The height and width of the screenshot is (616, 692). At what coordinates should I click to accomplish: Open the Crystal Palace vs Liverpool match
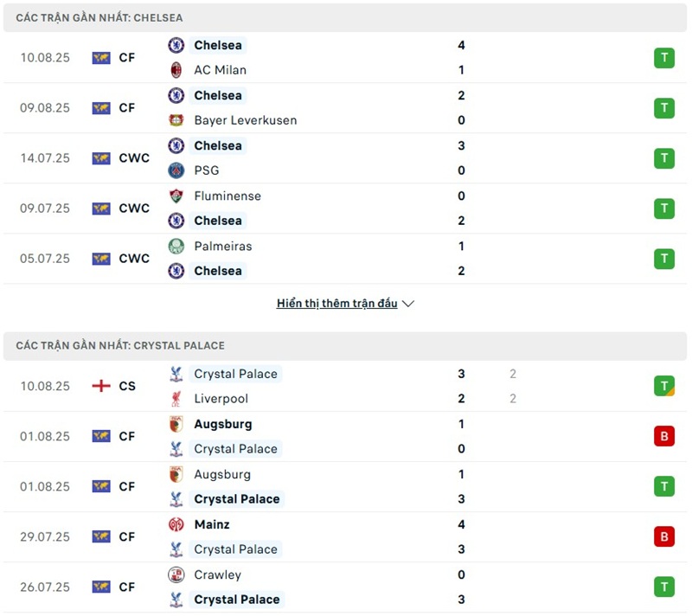click(346, 386)
